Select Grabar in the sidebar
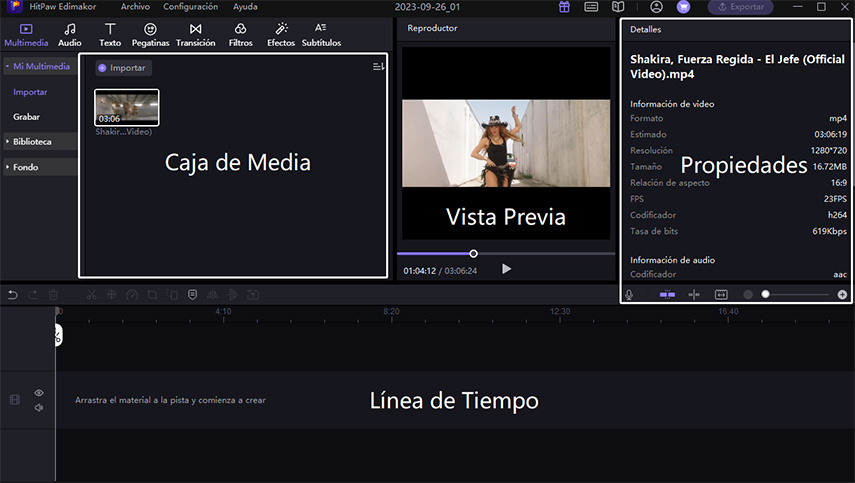The height and width of the screenshot is (483, 855). pos(26,117)
